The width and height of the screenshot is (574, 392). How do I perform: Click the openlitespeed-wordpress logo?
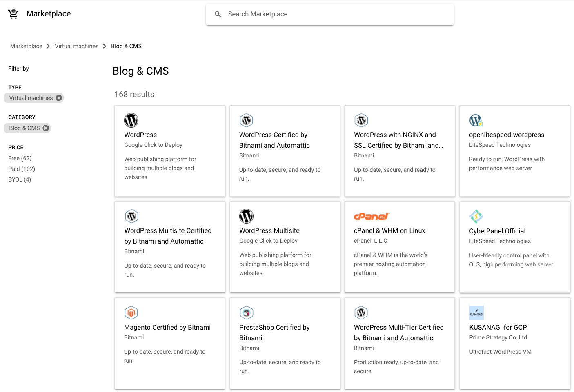click(476, 120)
